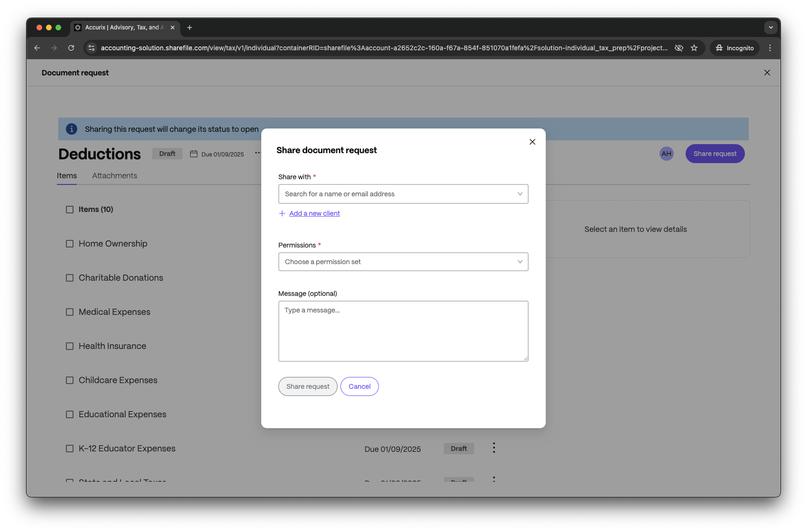Toggle the Items (10) select-all checkbox

[x=70, y=210]
